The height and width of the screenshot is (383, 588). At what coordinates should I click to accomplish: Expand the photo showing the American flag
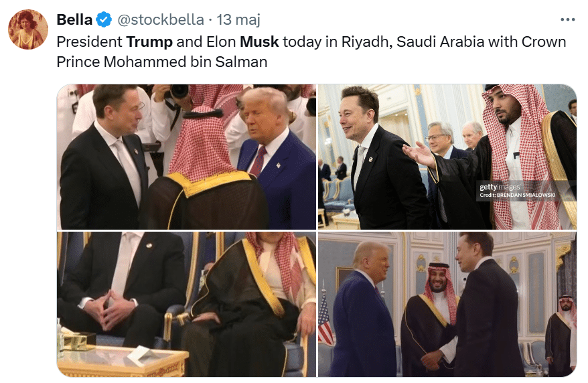pyautogui.click(x=447, y=304)
